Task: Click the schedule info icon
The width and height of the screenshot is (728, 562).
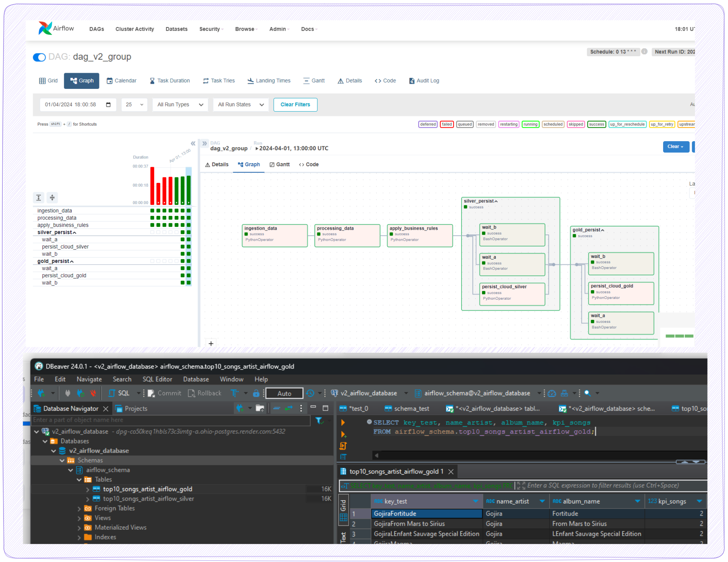Action: pyautogui.click(x=644, y=52)
